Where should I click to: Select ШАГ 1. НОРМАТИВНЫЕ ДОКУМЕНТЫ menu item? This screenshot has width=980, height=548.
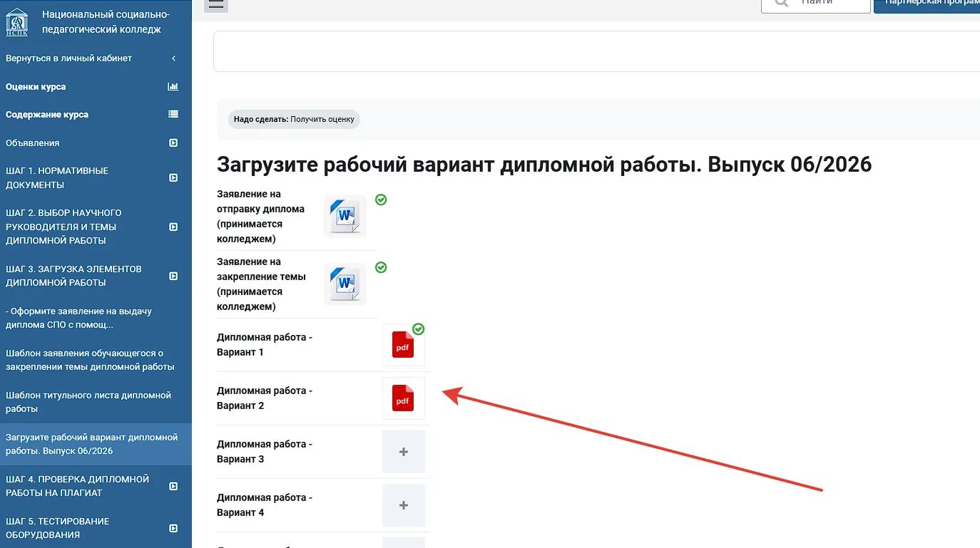[x=57, y=177]
